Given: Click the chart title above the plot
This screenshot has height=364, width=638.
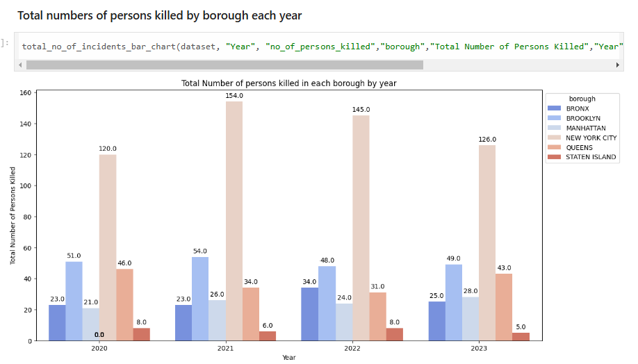Looking at the screenshot, I should pyautogui.click(x=289, y=83).
